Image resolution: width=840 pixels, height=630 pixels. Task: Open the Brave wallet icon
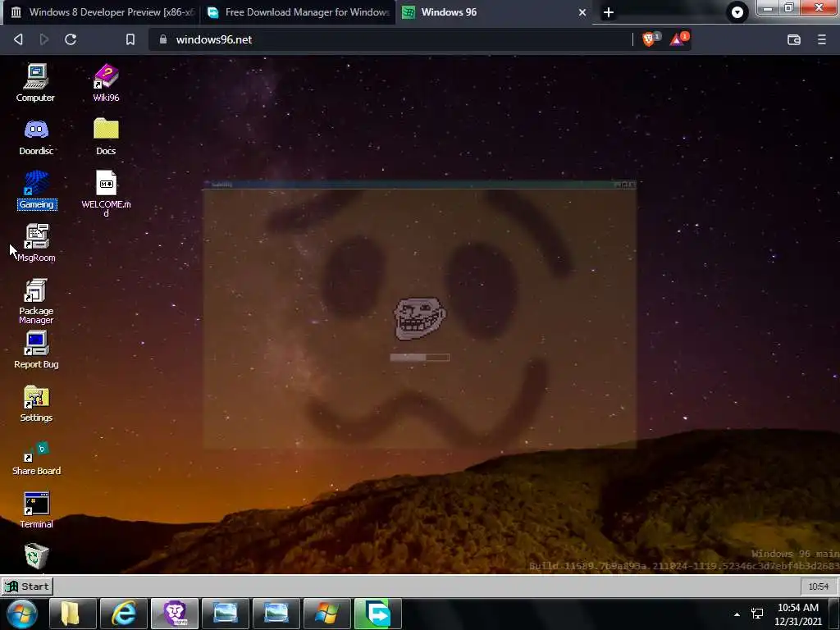794,39
